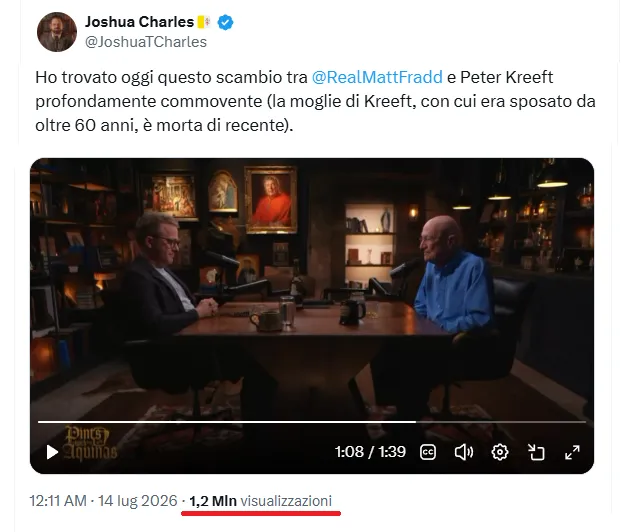The image size is (626, 532).
Task: Open the @JoshuaTCharles handle
Action: pos(146,42)
